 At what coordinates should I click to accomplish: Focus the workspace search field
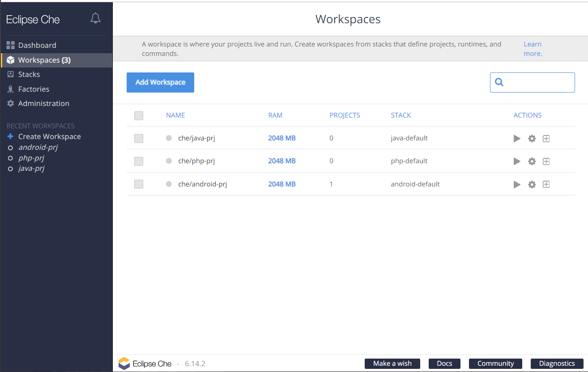(x=533, y=82)
